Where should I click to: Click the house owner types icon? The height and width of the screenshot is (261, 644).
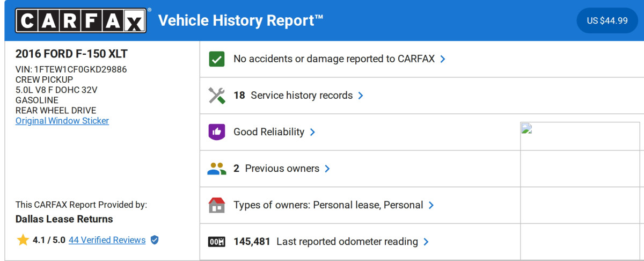tap(216, 205)
